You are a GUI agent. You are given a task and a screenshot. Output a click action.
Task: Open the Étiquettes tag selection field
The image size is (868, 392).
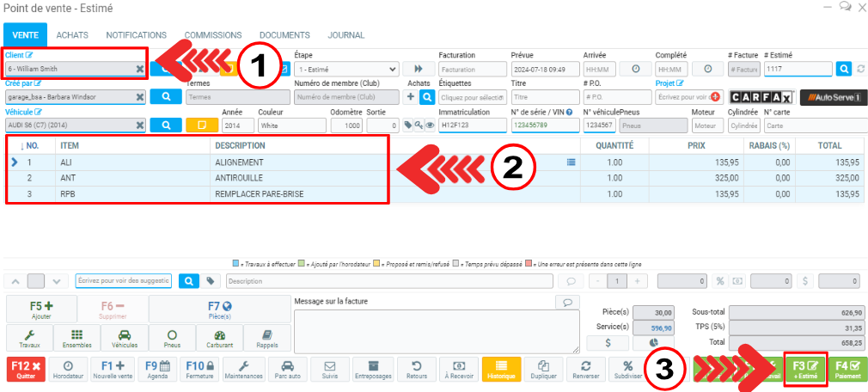click(471, 98)
